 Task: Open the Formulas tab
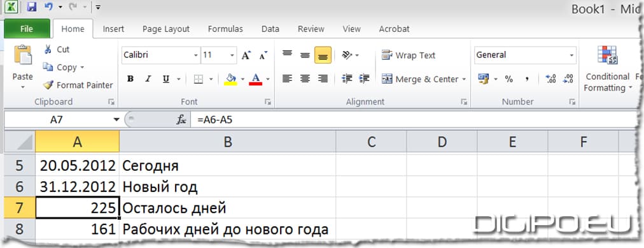(225, 29)
